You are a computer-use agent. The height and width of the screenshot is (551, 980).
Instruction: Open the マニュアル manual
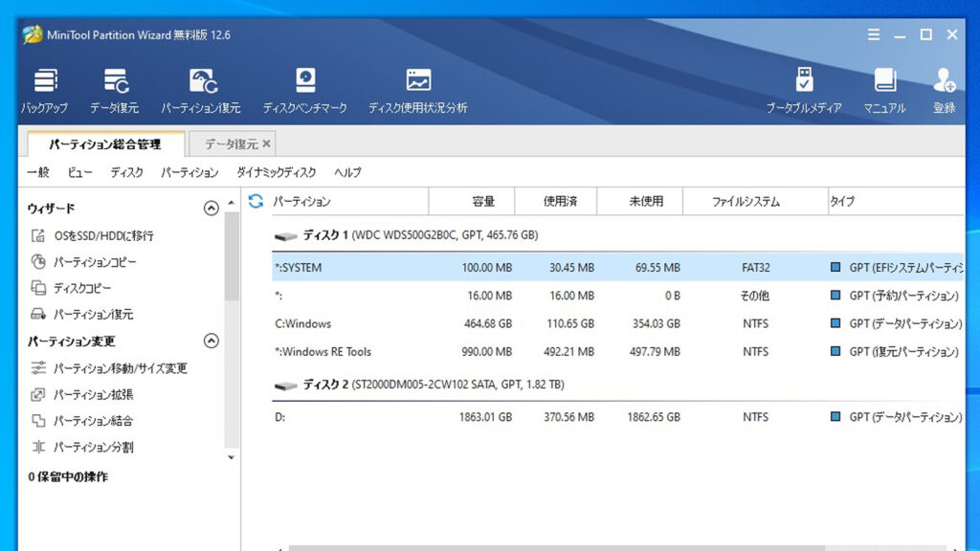click(884, 91)
